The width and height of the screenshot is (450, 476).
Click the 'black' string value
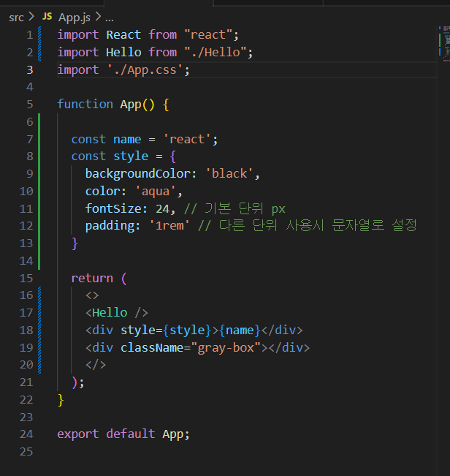click(x=229, y=173)
